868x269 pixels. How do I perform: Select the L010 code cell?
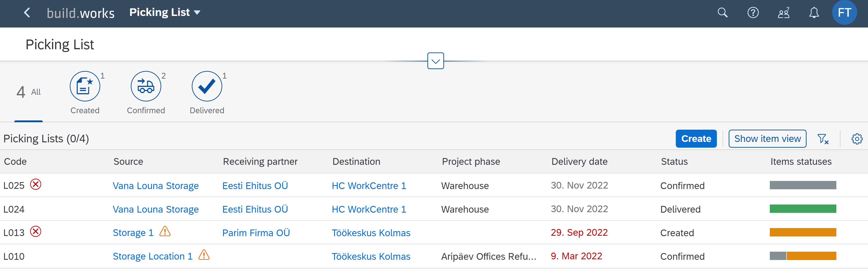14,257
